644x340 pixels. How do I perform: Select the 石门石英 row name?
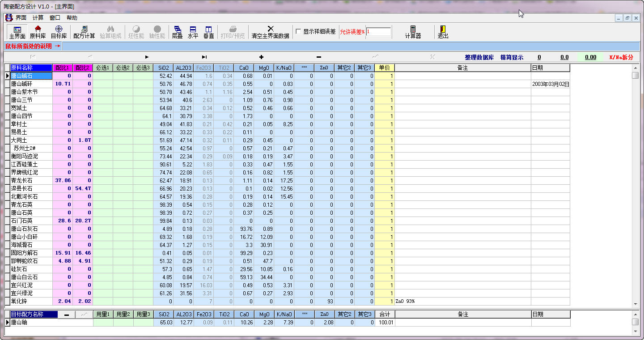(x=31, y=221)
